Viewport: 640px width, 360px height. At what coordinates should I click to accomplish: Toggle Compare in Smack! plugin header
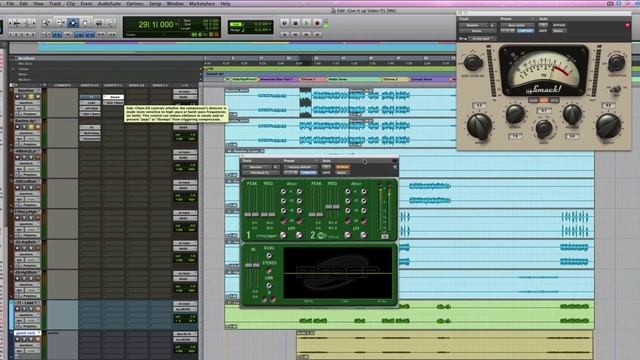coord(525,31)
